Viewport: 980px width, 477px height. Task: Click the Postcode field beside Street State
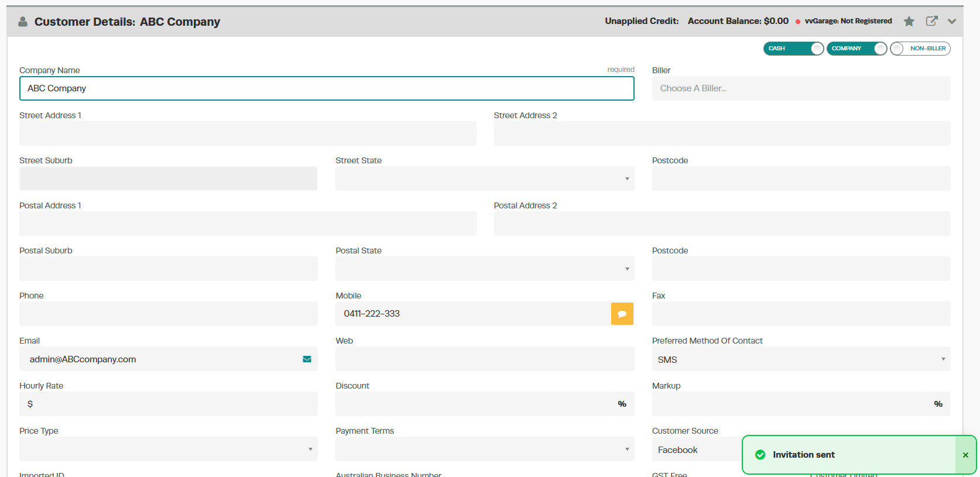click(x=801, y=179)
